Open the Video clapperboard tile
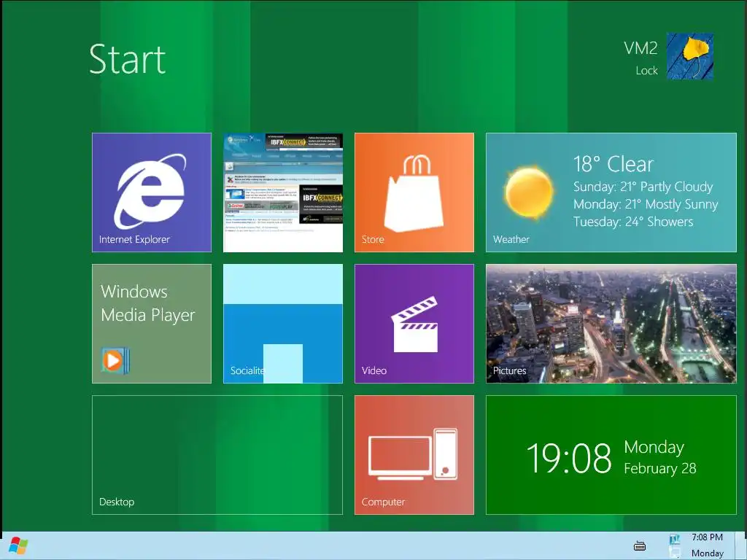The image size is (747, 560). pyautogui.click(x=414, y=324)
